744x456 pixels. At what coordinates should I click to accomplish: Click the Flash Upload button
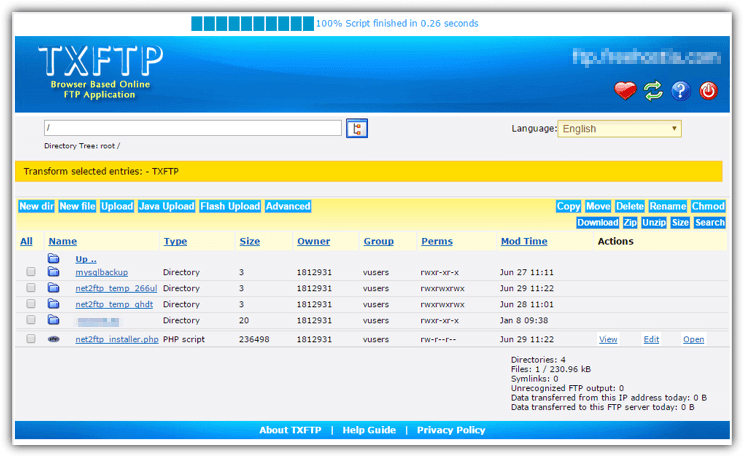230,206
